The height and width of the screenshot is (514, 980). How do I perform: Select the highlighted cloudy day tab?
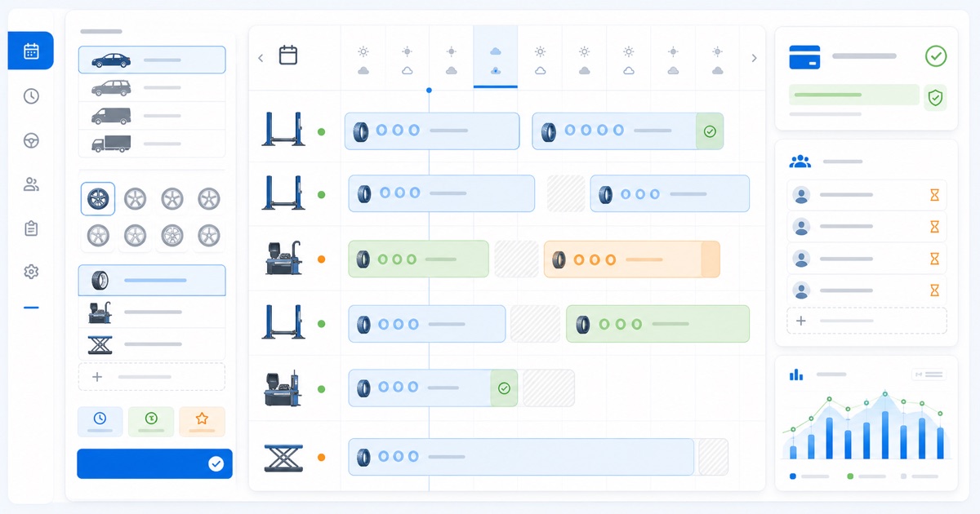point(495,57)
